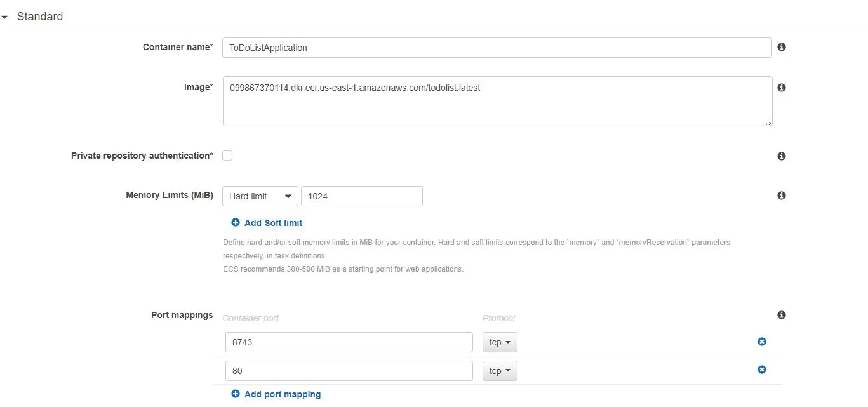Open the protocol dropdown for port 8743
868x407 pixels.
[x=500, y=342]
